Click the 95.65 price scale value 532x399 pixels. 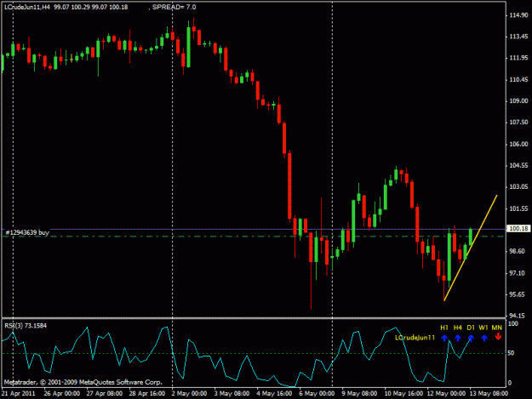(517, 294)
